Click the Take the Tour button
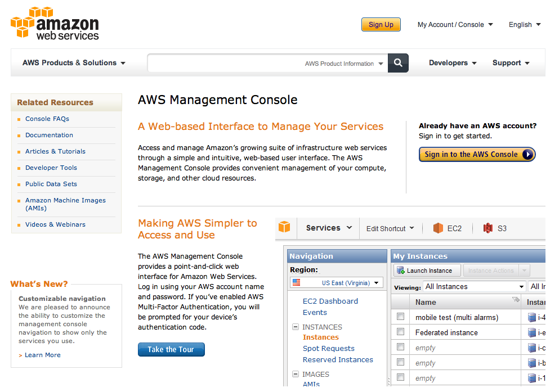 pos(171,350)
